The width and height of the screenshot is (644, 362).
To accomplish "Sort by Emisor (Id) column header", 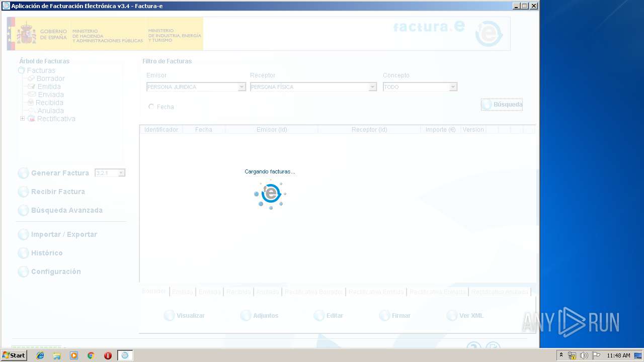I will point(272,130).
